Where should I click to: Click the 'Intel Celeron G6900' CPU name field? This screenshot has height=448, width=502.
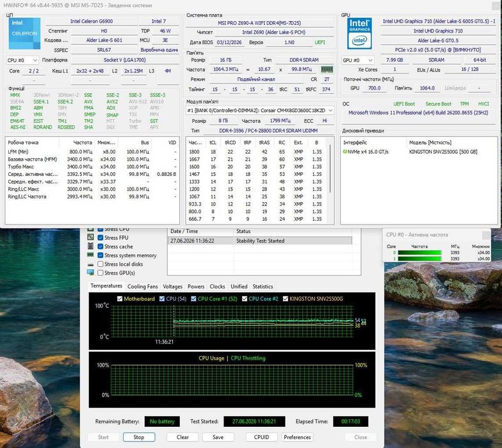pos(92,22)
